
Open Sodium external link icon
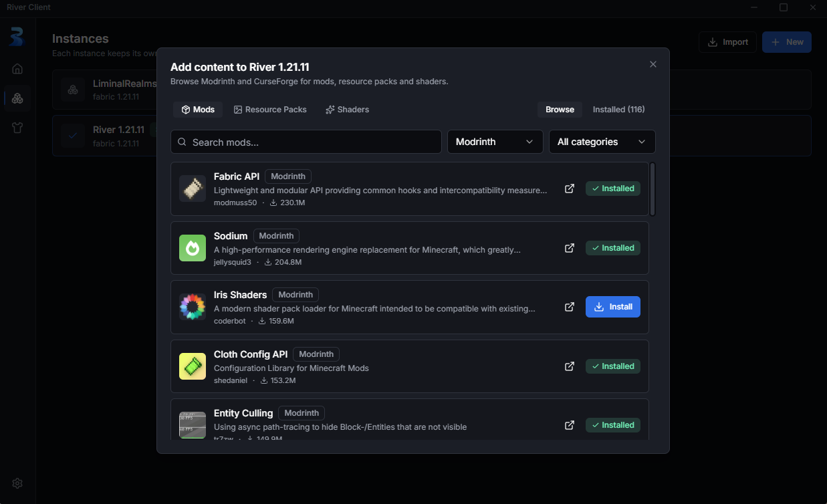[x=570, y=248]
